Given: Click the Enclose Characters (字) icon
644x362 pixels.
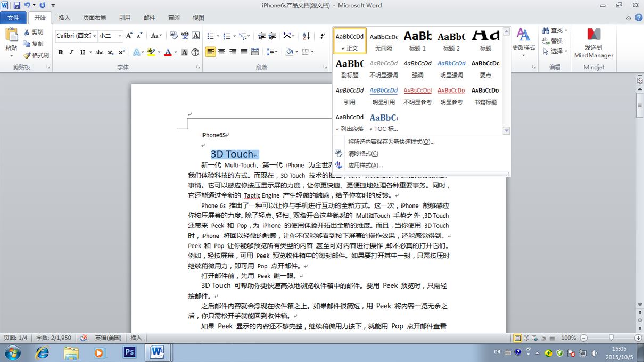Looking at the screenshot, I should pos(195,52).
